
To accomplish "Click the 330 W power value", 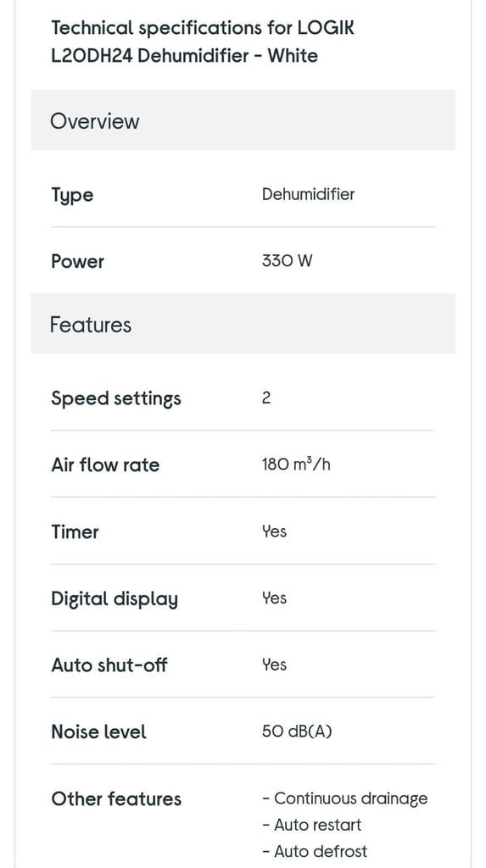I will 287,261.
